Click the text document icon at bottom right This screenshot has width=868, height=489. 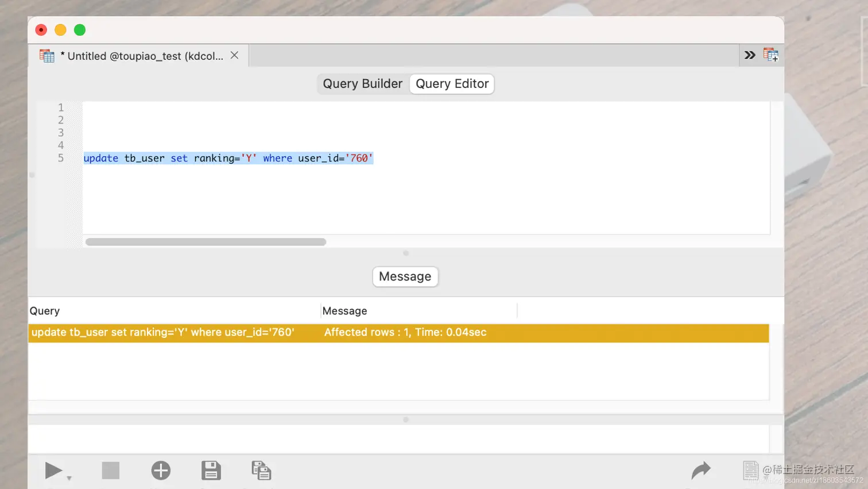point(750,471)
